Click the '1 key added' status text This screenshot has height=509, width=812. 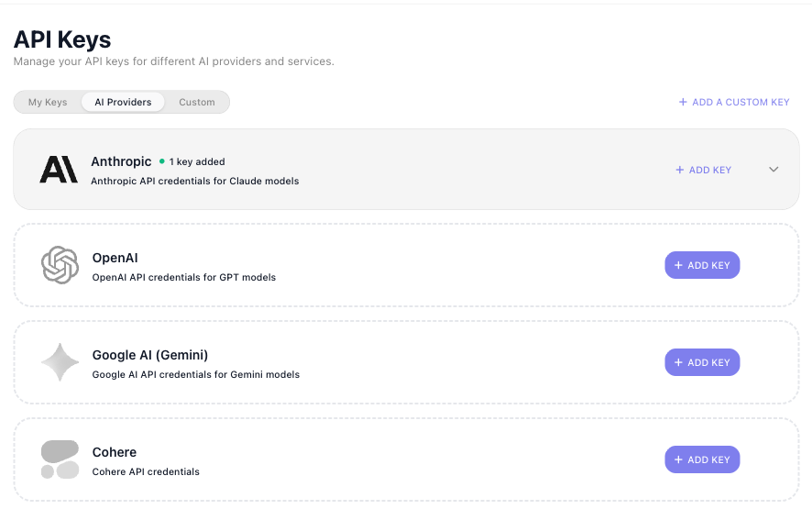(x=197, y=161)
